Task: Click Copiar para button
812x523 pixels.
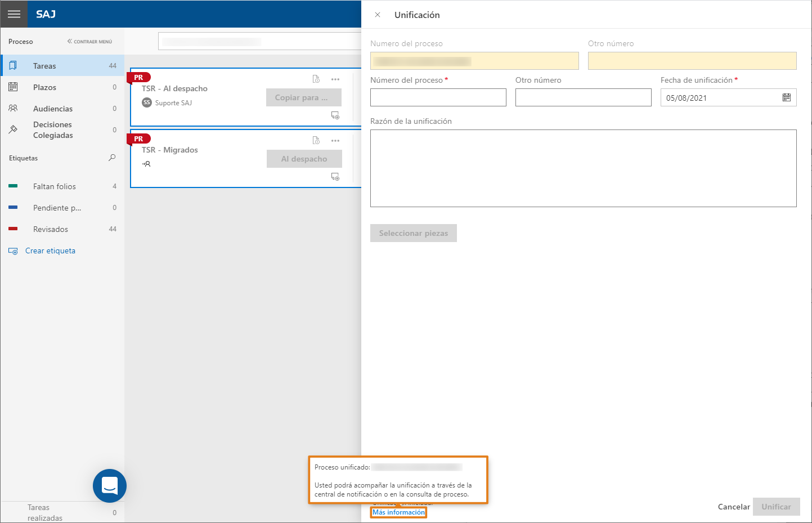Action: (304, 97)
